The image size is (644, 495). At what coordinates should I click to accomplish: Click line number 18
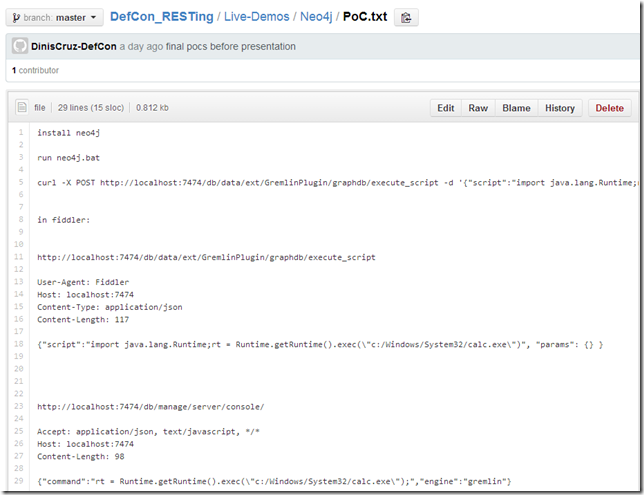(x=18, y=344)
